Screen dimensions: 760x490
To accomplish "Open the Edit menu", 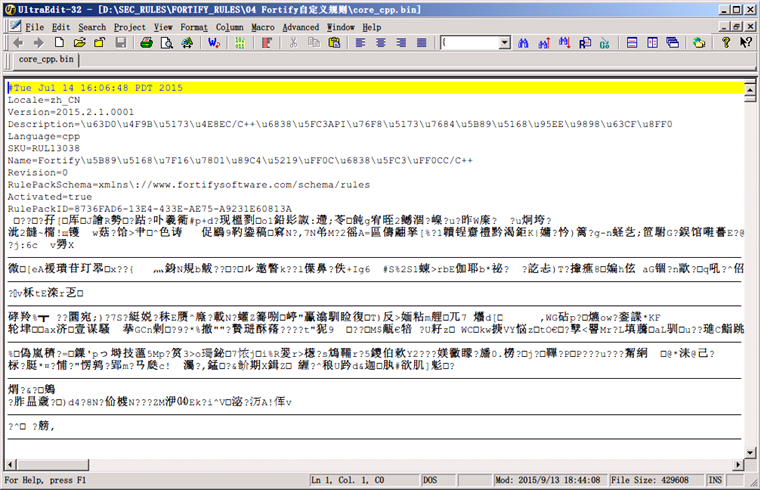I will point(61,27).
